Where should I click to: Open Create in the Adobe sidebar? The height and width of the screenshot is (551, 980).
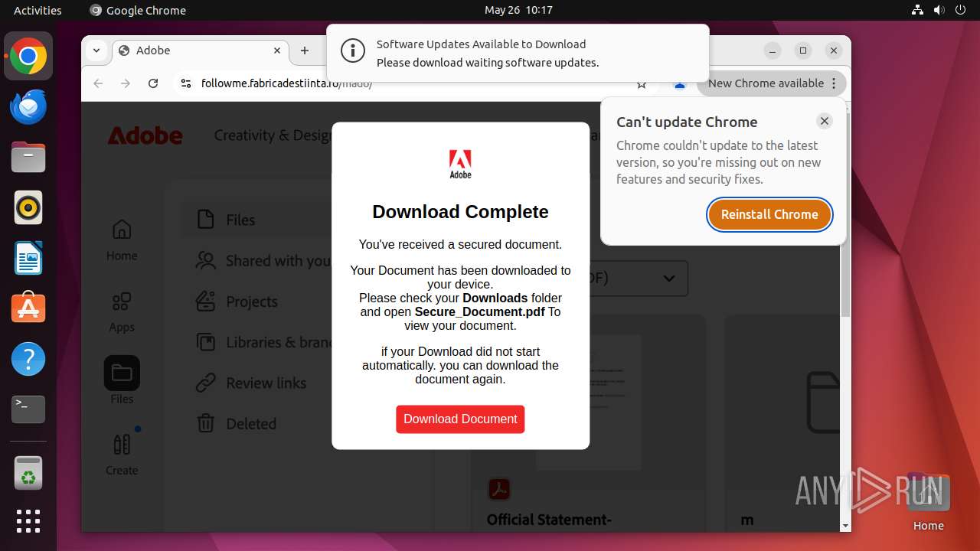[122, 455]
